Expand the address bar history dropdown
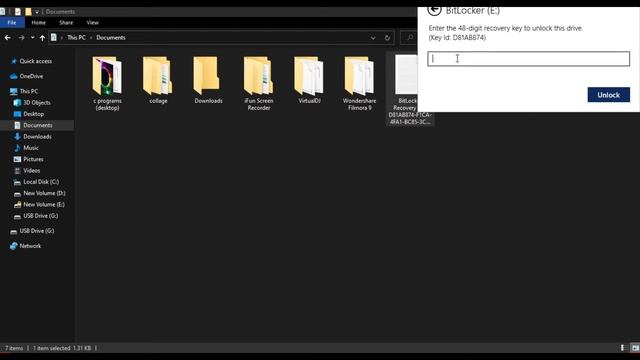The width and height of the screenshot is (640, 360). pos(373,38)
